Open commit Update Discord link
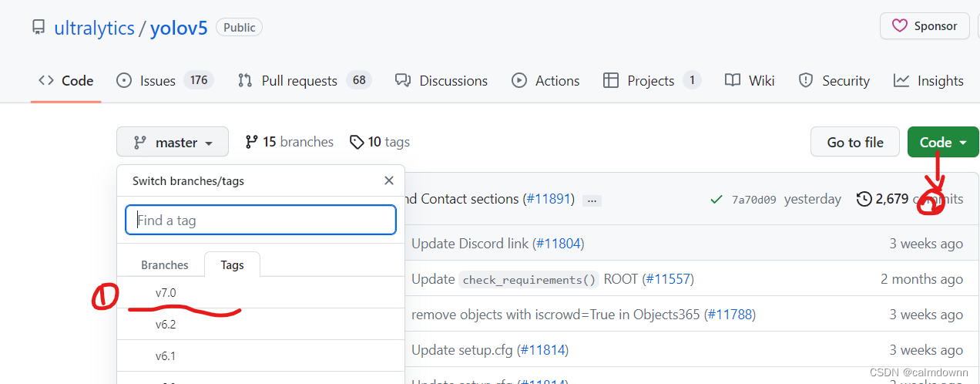 [470, 244]
